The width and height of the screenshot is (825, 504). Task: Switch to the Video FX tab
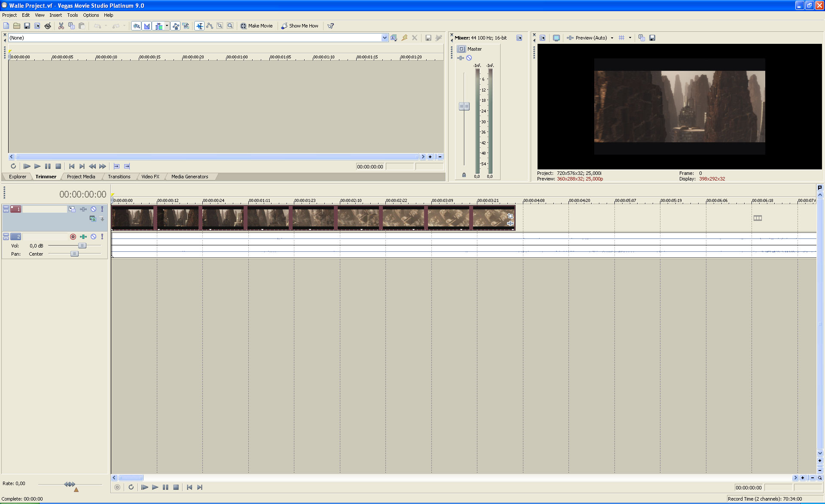point(150,177)
